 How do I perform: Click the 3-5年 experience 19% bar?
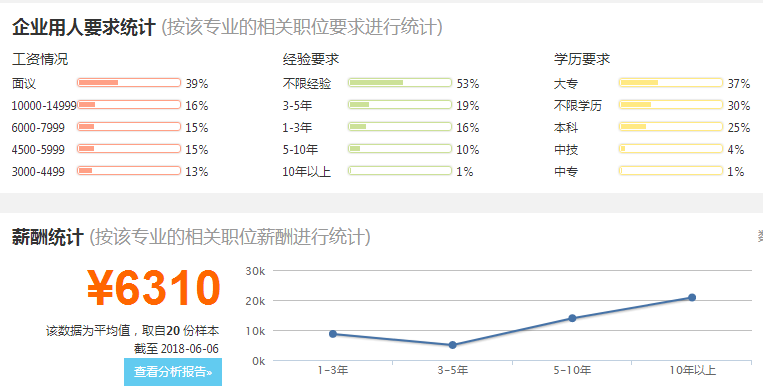400,105
